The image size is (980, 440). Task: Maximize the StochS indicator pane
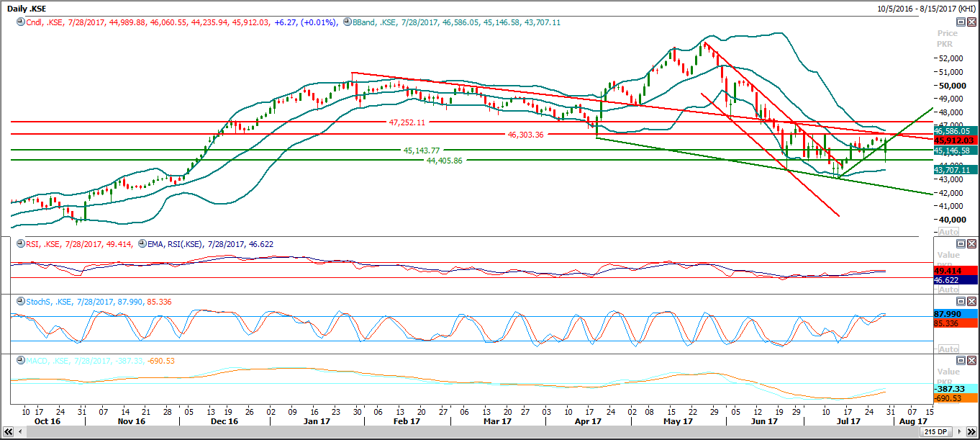point(960,301)
